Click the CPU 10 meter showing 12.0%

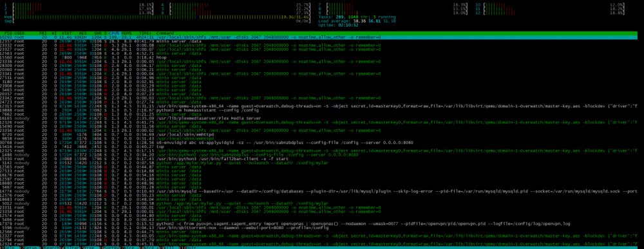point(551,5)
